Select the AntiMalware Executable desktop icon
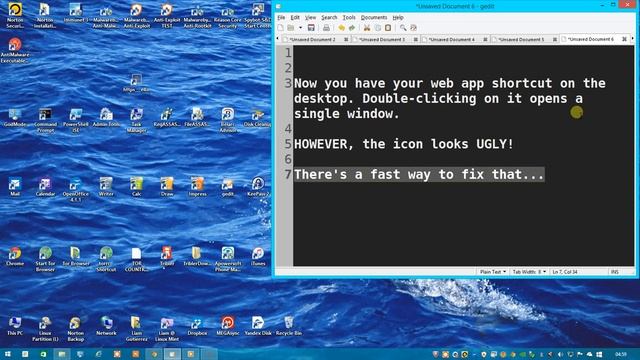 click(x=15, y=51)
